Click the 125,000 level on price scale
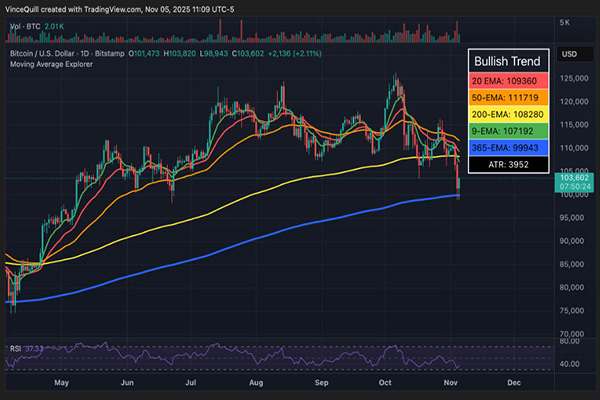Viewport: 600px width, 400px height. pos(571,77)
